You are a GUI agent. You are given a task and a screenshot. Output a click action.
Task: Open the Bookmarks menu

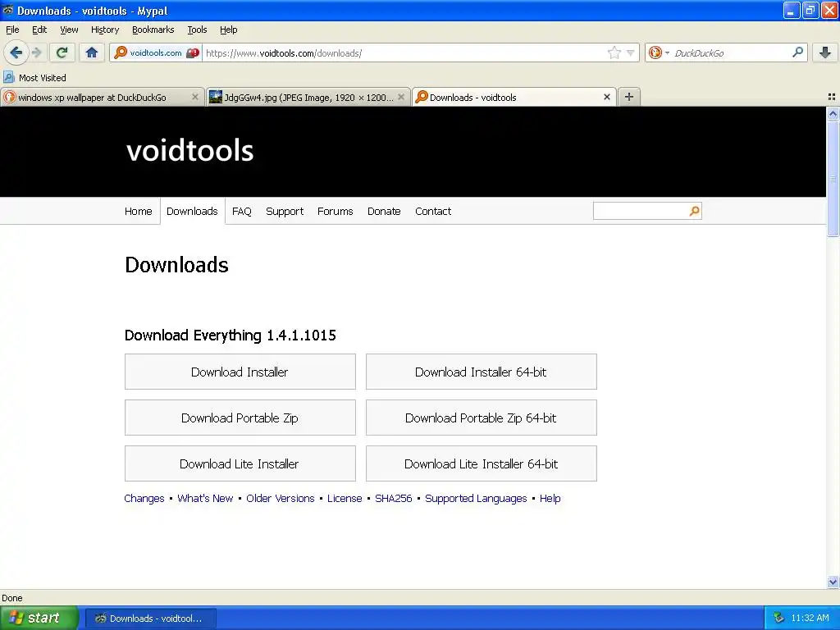[x=153, y=30]
